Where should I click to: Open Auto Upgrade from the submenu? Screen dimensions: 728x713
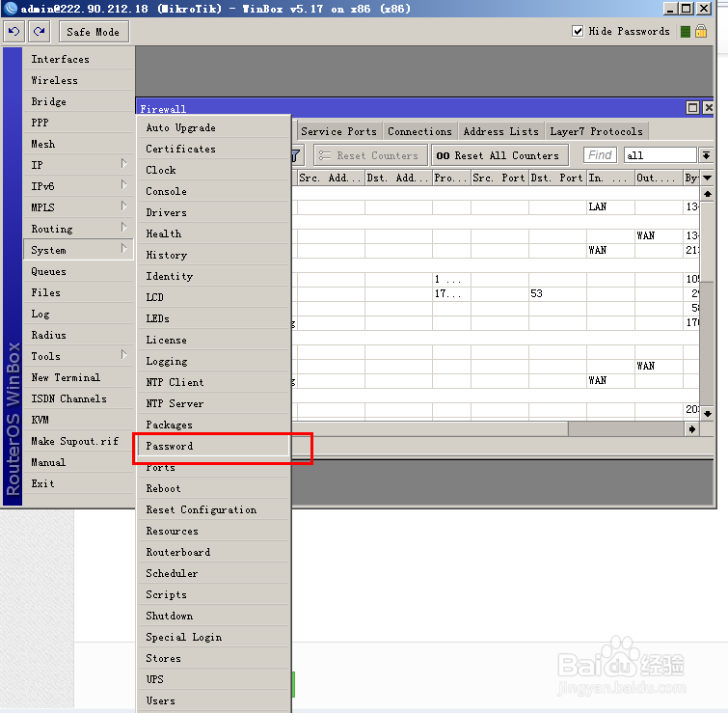pos(213,127)
